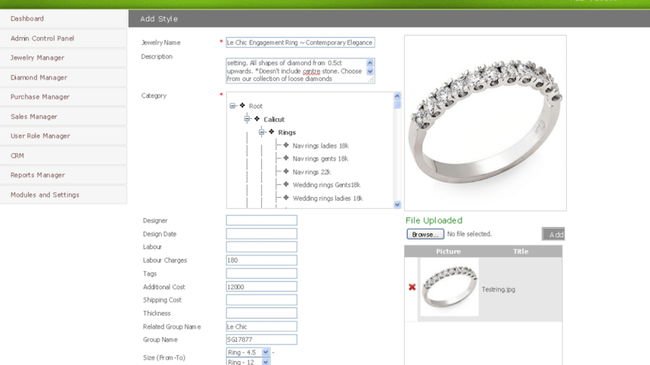Click the Related Group Name field
The height and width of the screenshot is (365, 650).
(262, 326)
